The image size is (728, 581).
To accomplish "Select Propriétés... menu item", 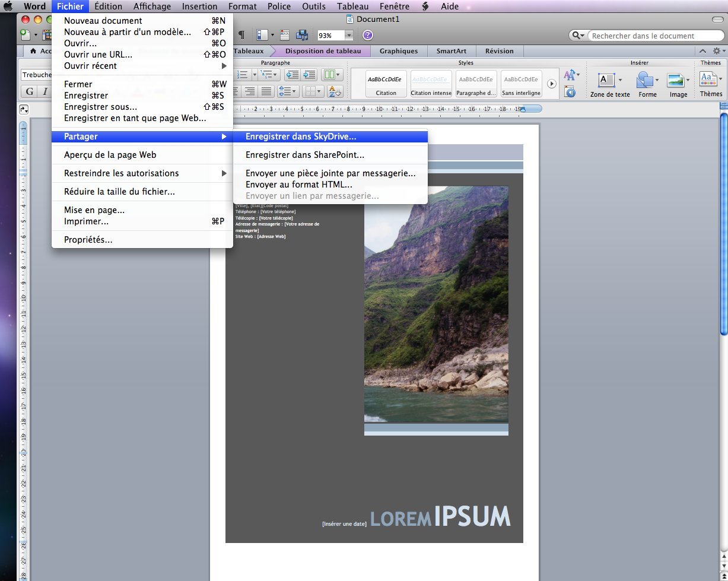I will point(142,240).
